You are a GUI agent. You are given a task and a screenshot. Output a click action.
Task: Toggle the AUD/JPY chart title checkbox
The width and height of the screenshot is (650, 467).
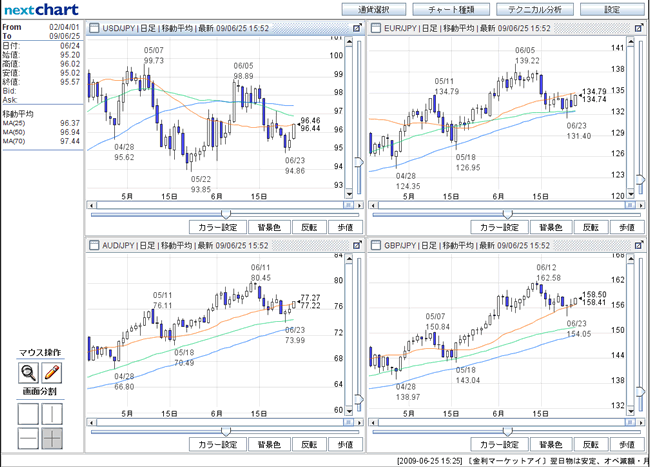[x=94, y=245]
